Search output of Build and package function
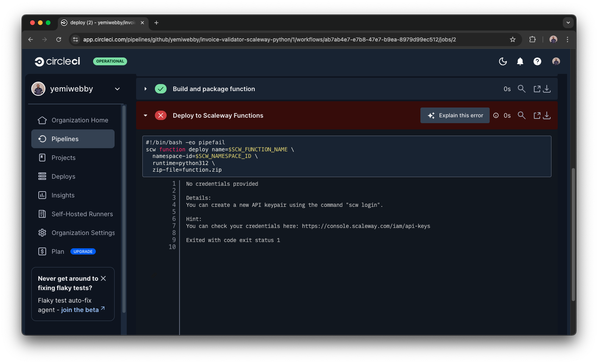 521,89
